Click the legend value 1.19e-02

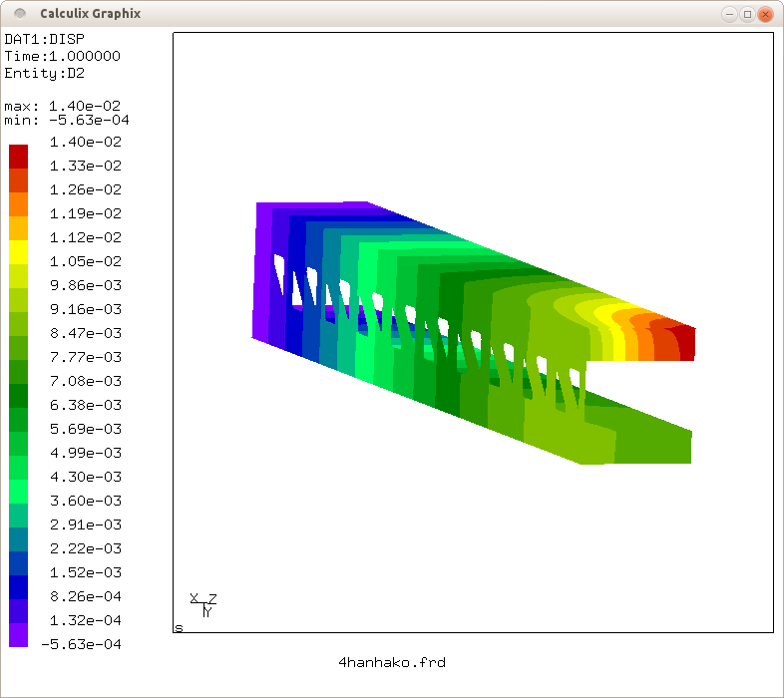86,213
